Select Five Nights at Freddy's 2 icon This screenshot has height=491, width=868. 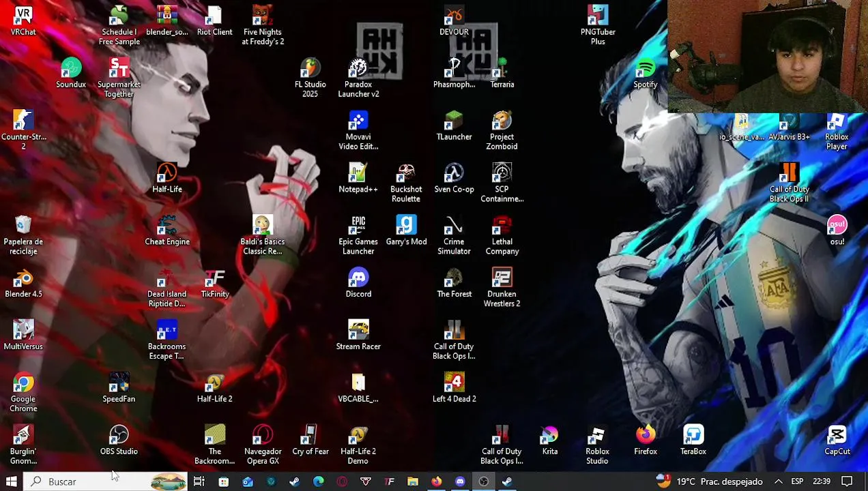(x=263, y=26)
